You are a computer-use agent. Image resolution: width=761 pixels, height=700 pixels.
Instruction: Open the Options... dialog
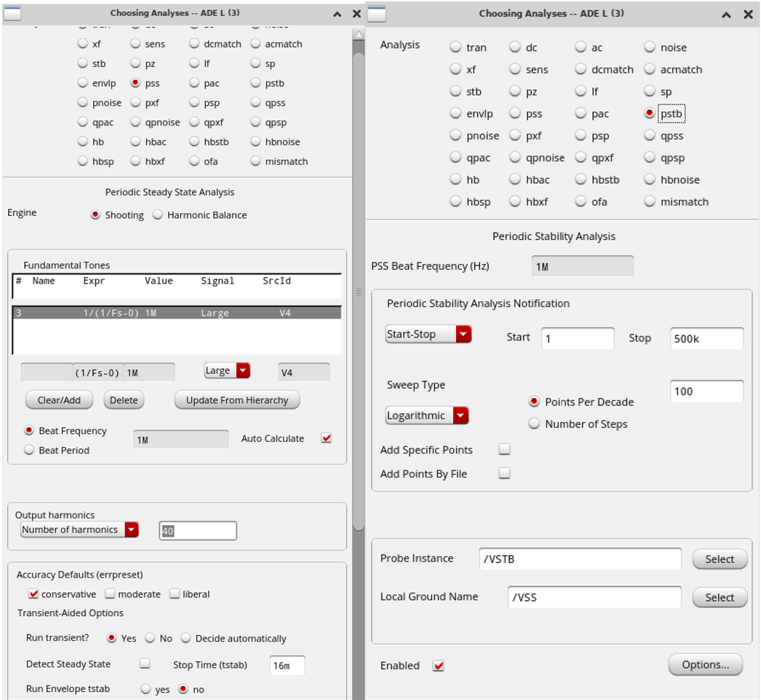click(x=705, y=665)
